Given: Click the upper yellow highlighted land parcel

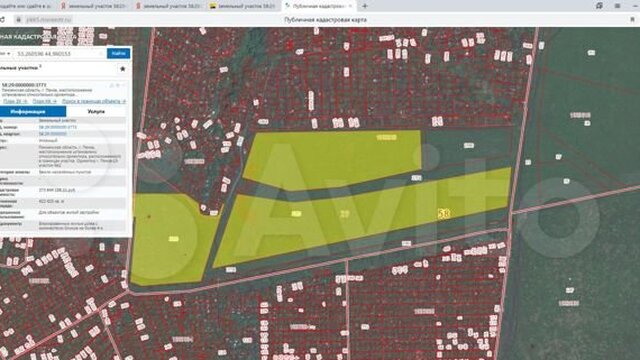Looking at the screenshot, I should [331, 160].
